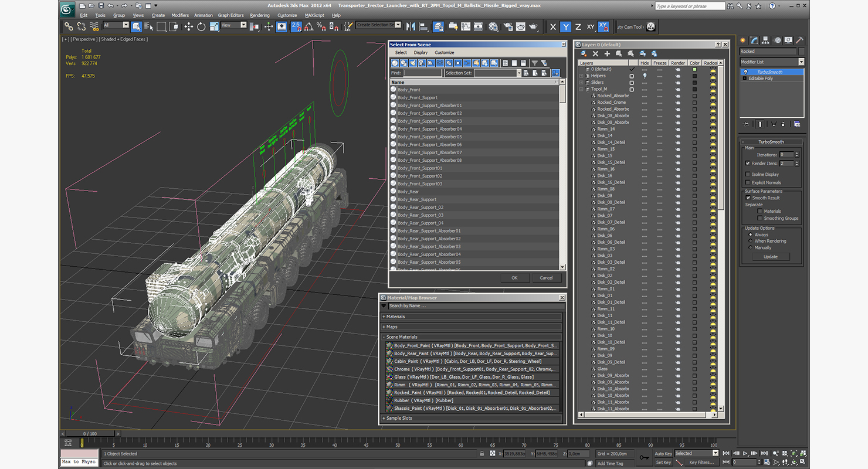Open the Modifiers menu
The width and height of the screenshot is (868, 469).
(180, 15)
